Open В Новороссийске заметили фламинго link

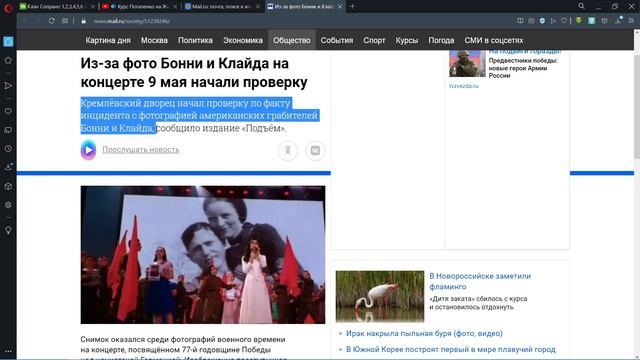pos(480,281)
